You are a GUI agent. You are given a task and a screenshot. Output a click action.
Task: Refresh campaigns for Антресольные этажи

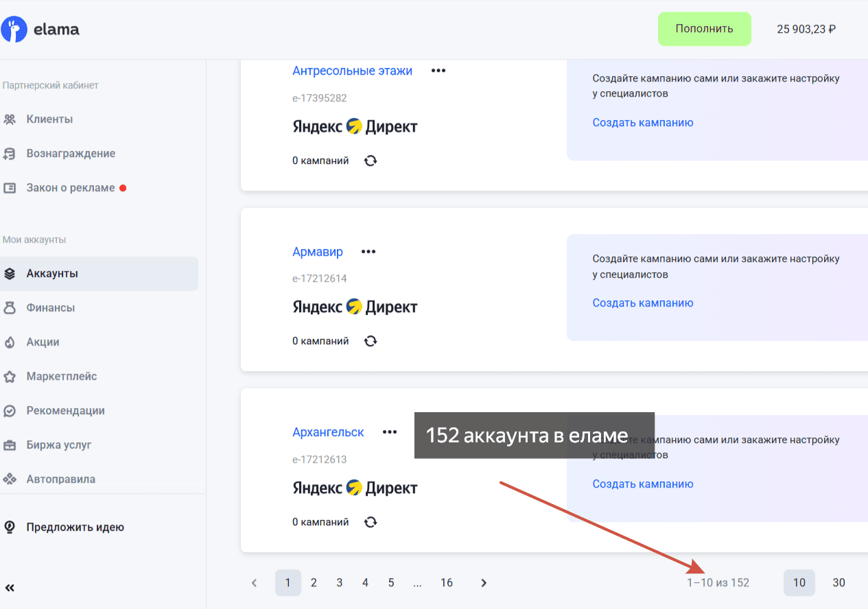371,160
